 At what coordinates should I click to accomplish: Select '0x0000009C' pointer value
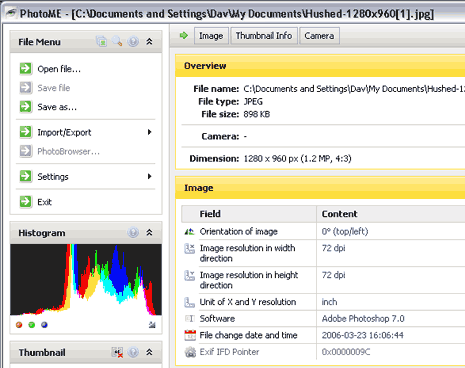[x=346, y=352]
